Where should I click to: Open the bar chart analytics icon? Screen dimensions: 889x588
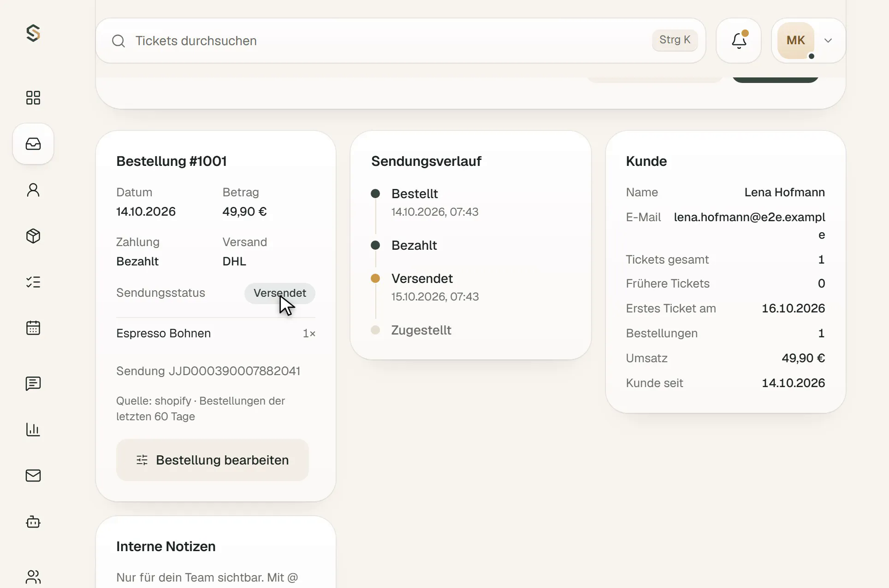(33, 429)
